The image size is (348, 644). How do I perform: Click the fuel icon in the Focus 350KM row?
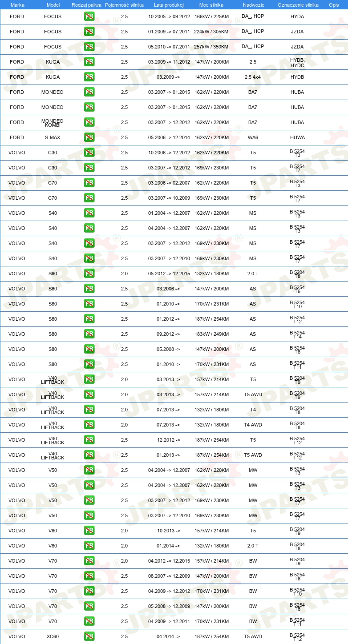(89, 47)
